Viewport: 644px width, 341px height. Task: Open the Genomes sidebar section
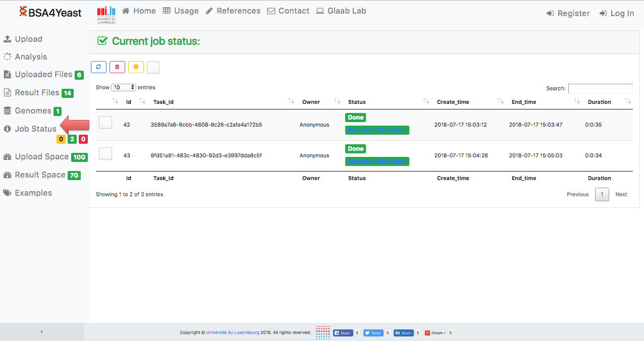pos(33,111)
